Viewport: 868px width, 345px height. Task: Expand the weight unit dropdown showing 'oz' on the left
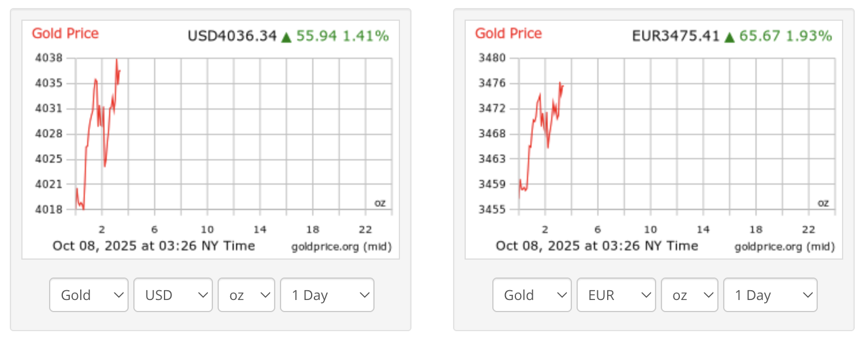pos(246,295)
